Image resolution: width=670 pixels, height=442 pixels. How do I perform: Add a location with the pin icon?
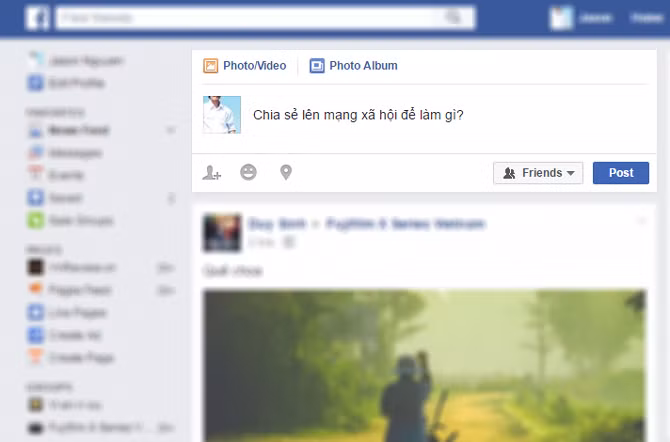point(286,173)
